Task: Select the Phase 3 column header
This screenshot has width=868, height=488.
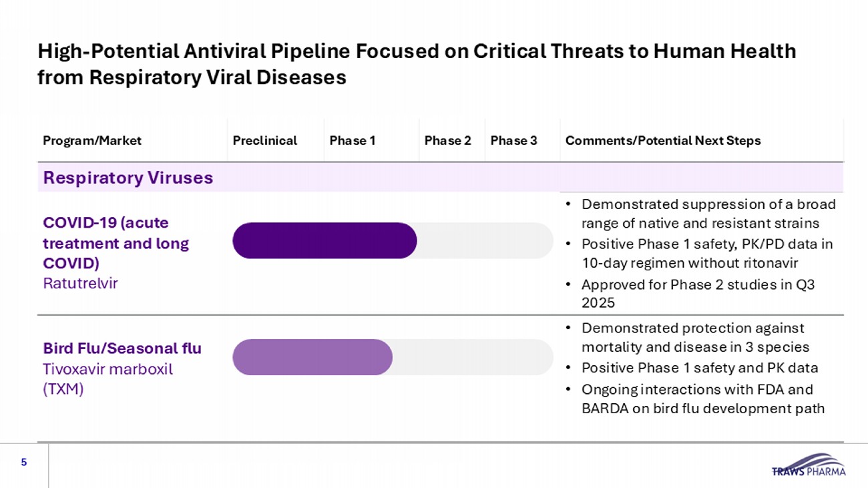Action: 513,141
